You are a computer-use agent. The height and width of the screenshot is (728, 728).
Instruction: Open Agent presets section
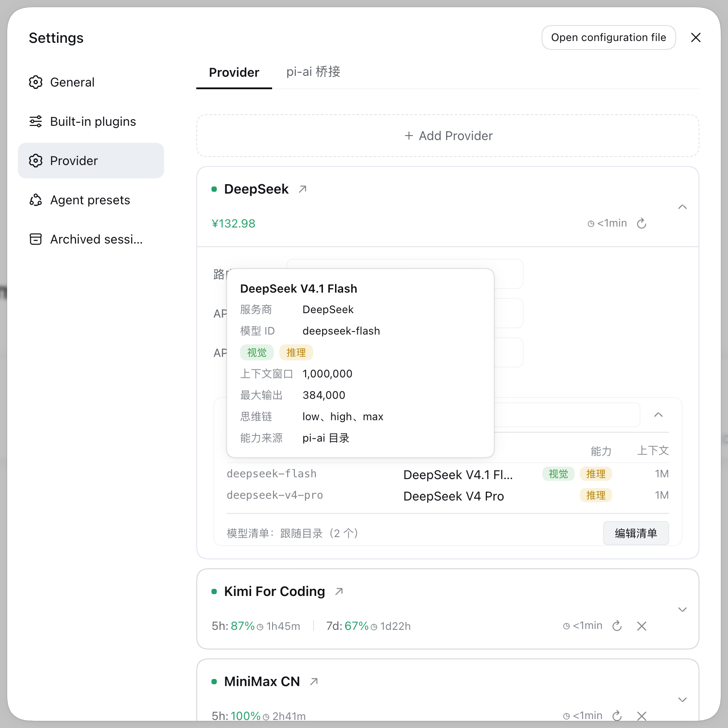tap(91, 200)
